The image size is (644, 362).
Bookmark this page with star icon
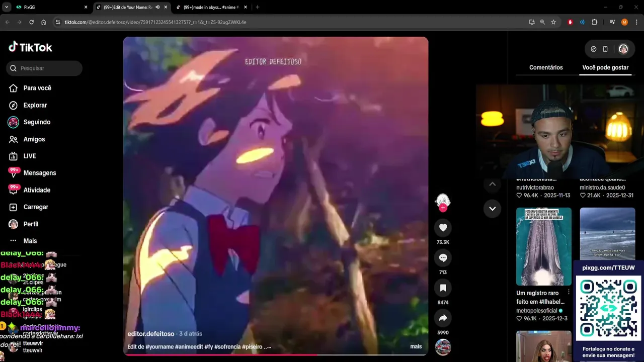pyautogui.click(x=553, y=22)
